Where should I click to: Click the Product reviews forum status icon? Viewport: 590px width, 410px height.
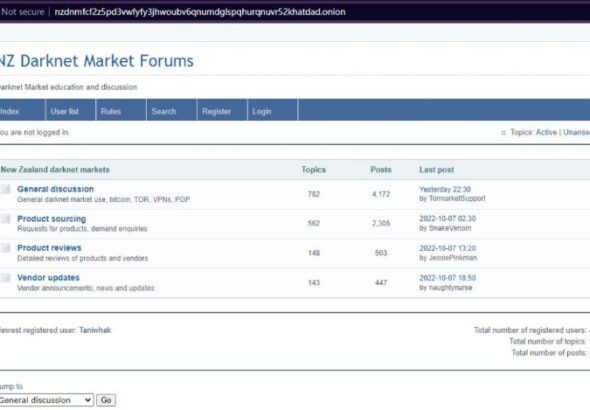pos(6,248)
